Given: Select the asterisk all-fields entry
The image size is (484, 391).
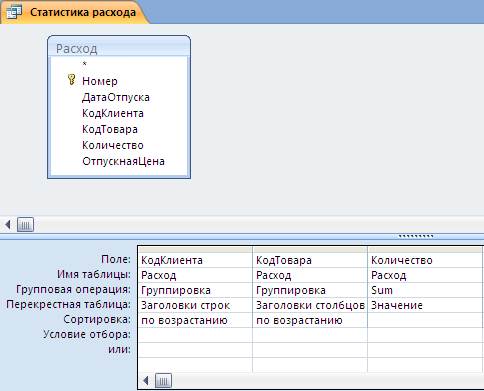Looking at the screenshot, I should point(85,64).
